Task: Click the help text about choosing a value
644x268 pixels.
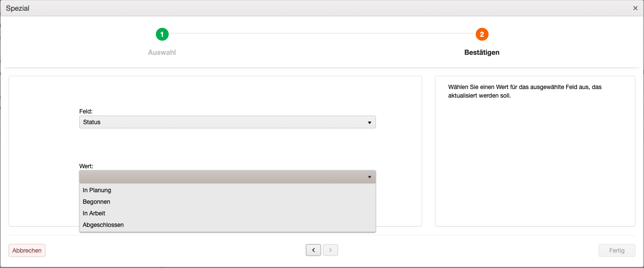Action: tap(525, 91)
